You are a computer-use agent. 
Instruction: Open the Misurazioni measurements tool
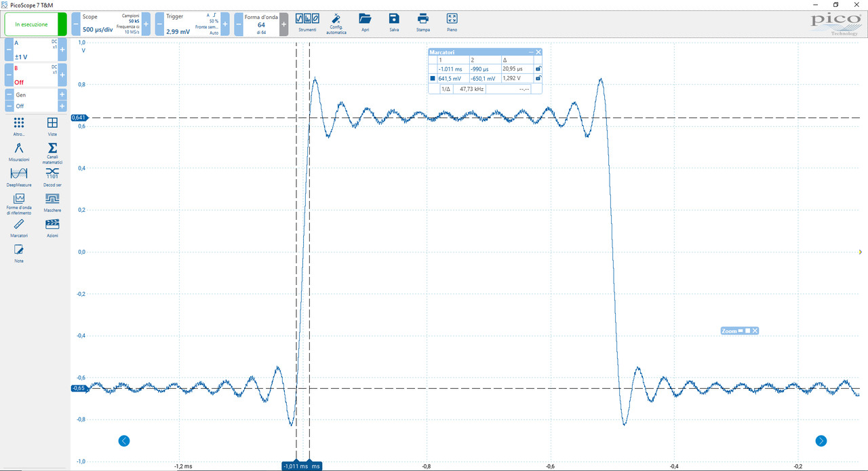pos(19,151)
